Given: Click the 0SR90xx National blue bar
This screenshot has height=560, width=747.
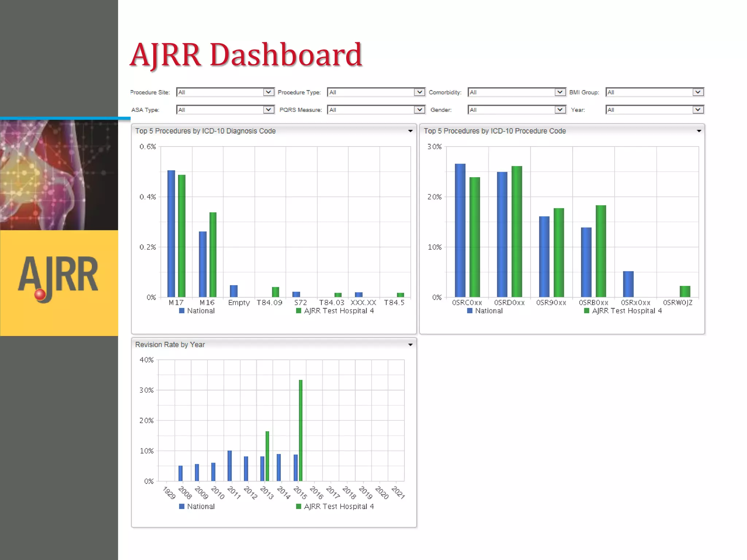Looking at the screenshot, I should pos(544,257).
